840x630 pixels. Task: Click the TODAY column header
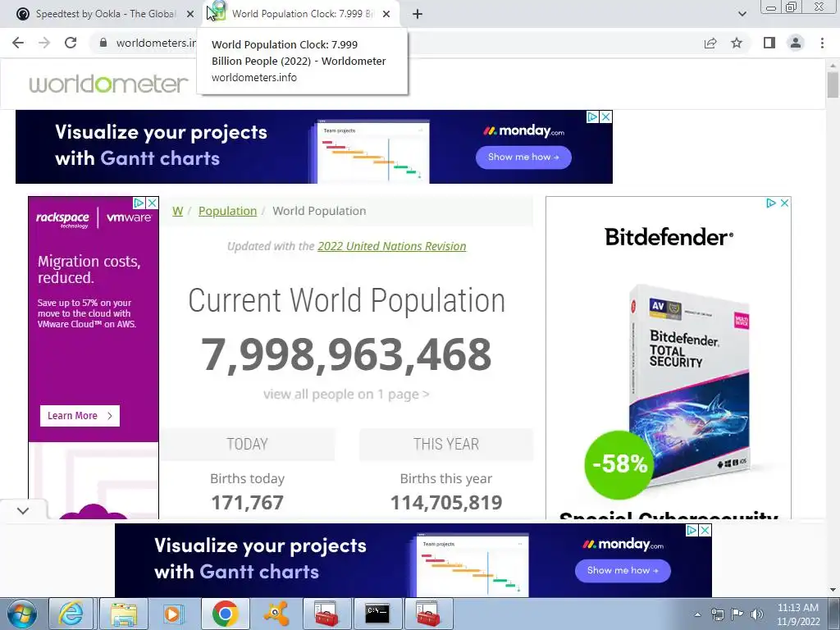click(x=247, y=444)
